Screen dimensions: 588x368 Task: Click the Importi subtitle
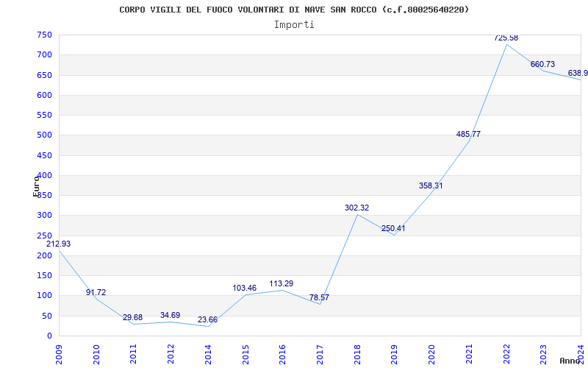[x=294, y=25]
